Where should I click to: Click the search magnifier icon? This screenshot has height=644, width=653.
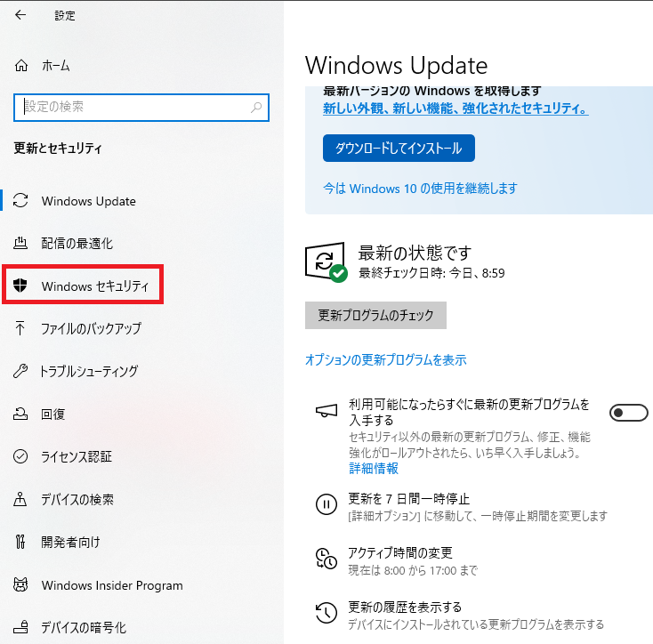tap(257, 107)
